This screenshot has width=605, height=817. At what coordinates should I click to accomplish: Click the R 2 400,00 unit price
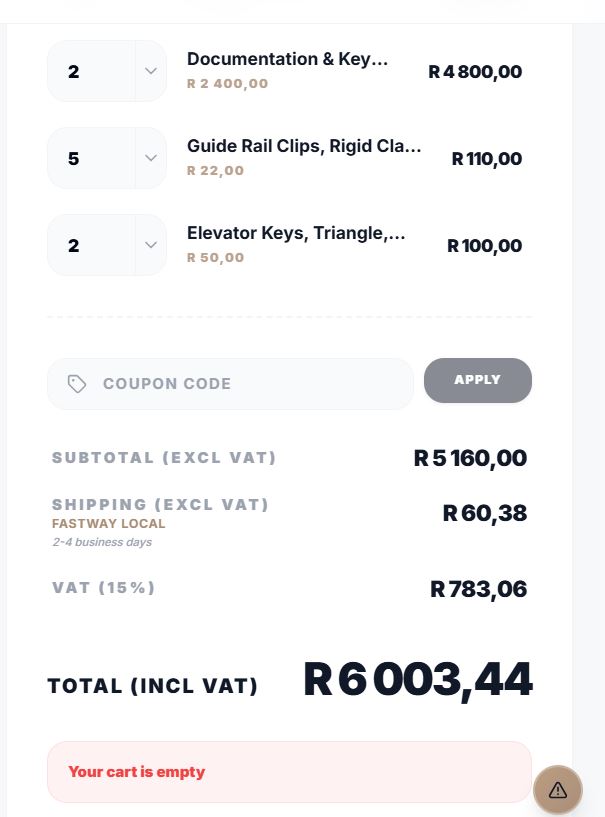pos(227,84)
